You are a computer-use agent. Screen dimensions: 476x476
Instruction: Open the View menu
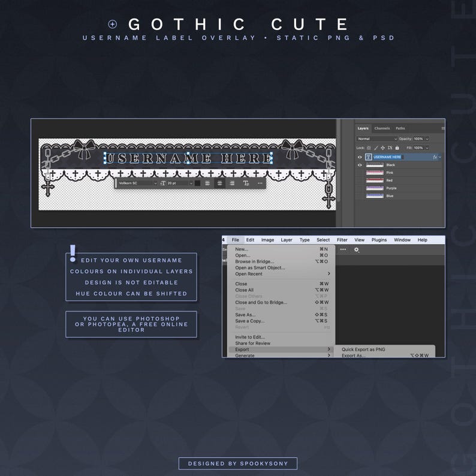[x=360, y=240]
